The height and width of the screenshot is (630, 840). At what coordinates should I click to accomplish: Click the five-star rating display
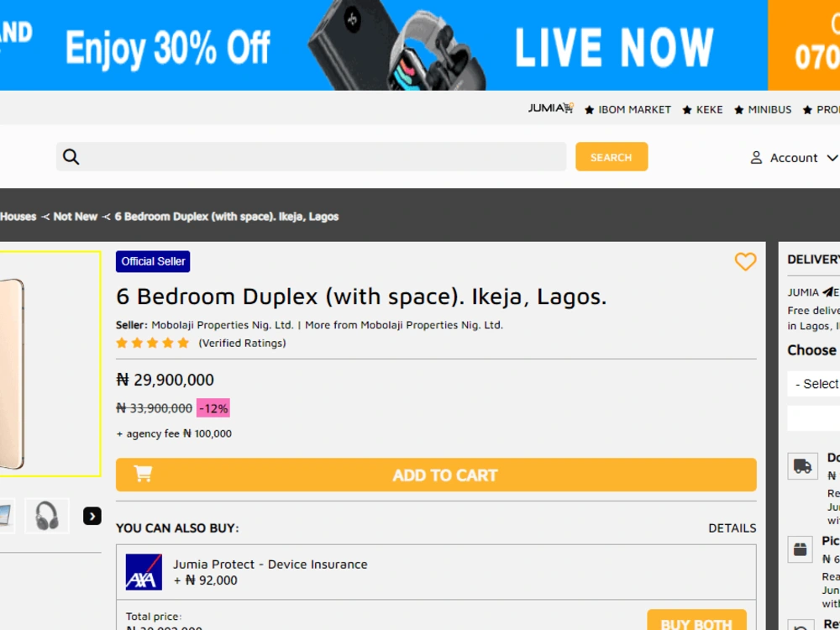(153, 343)
